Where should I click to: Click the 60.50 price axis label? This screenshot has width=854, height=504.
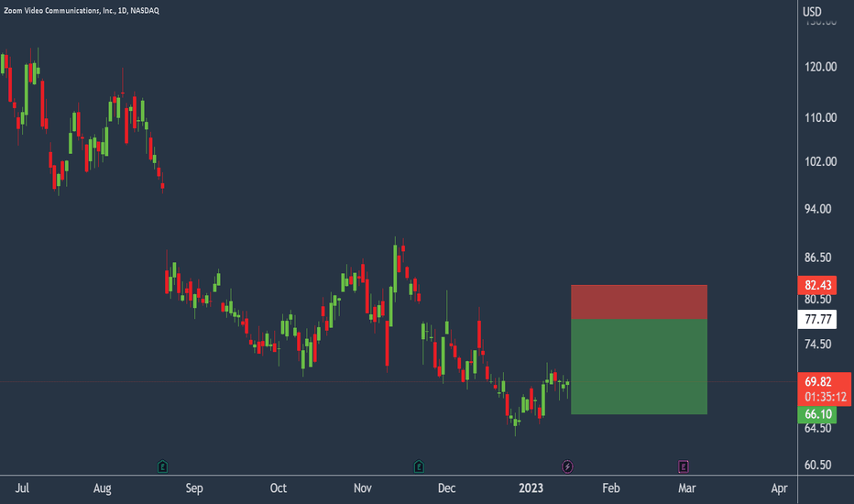(x=817, y=466)
